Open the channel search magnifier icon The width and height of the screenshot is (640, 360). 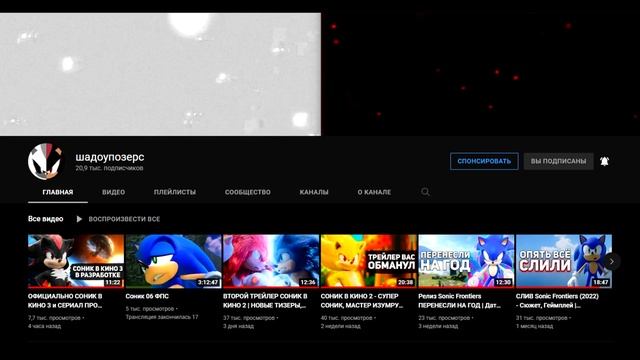click(x=425, y=191)
